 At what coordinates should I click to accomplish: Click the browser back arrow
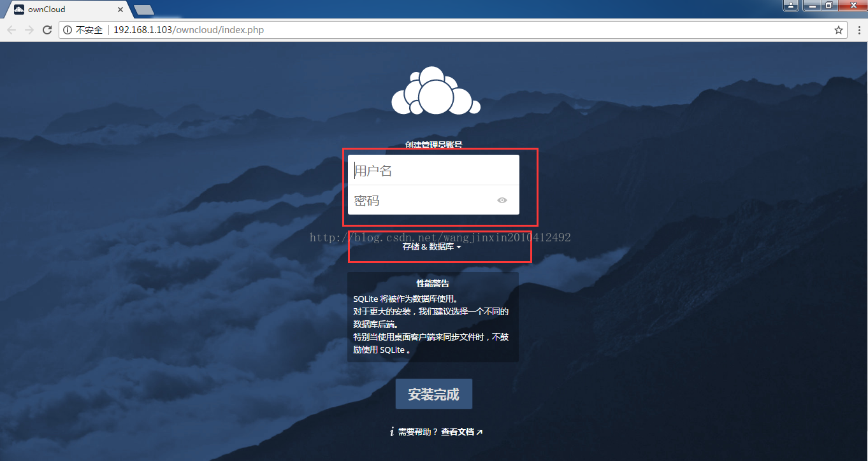(11, 30)
